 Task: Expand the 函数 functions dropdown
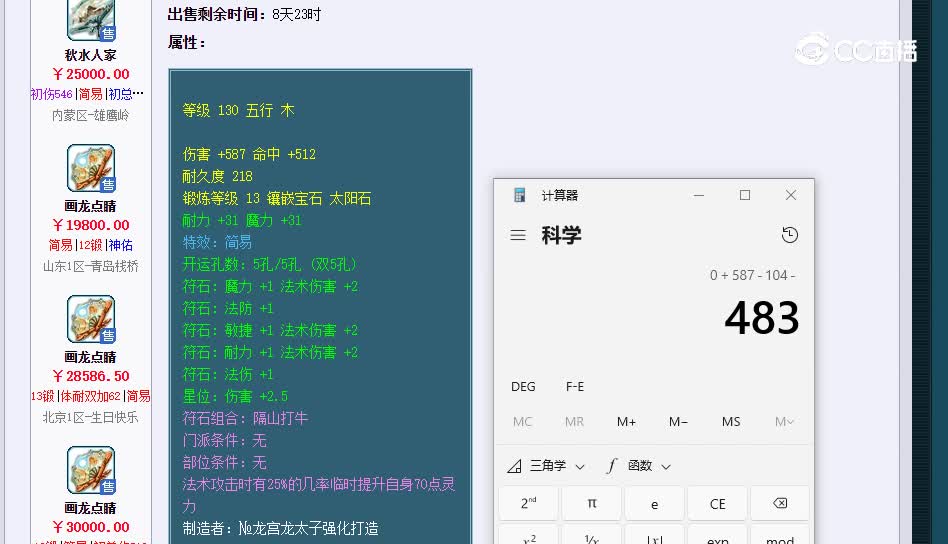[x=640, y=465]
